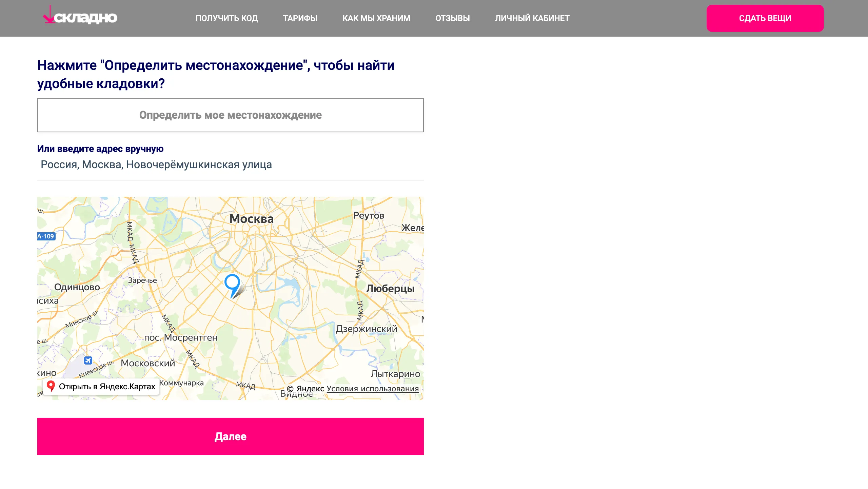Open Условия использования link on map
The width and height of the screenshot is (868, 489).
[x=372, y=389]
